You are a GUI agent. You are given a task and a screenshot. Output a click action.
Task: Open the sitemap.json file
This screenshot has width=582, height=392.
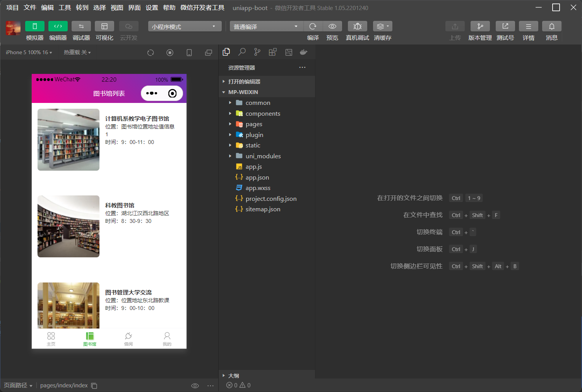(x=267, y=209)
